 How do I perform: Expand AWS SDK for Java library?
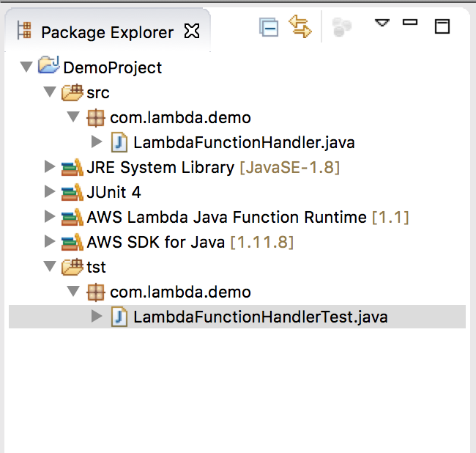[x=50, y=242]
